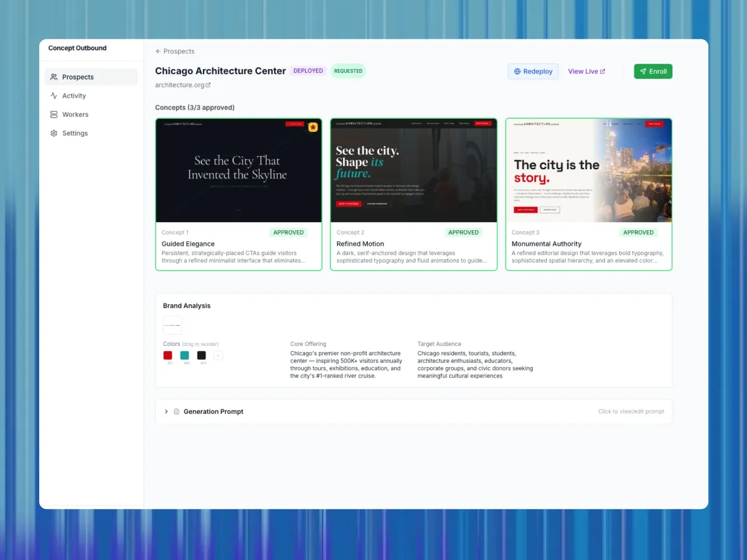Image resolution: width=747 pixels, height=560 pixels.
Task: Go back via the Prospects breadcrumb
Action: [x=175, y=52]
